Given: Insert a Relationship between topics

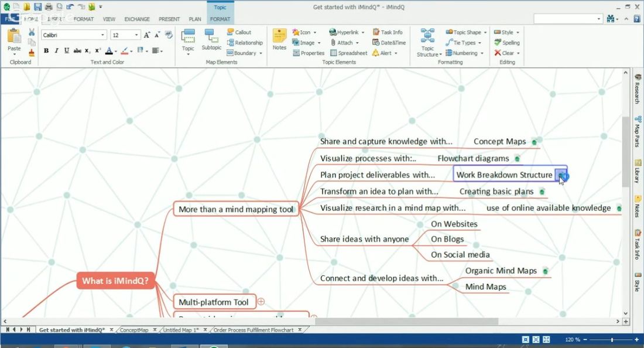Looking at the screenshot, I should click(x=245, y=43).
